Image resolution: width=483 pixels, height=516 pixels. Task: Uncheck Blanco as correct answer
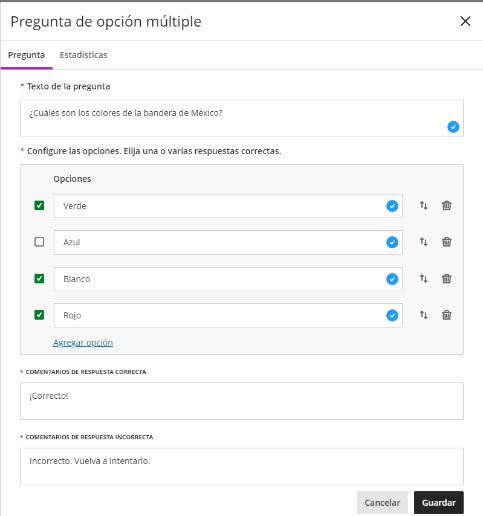pos(39,278)
